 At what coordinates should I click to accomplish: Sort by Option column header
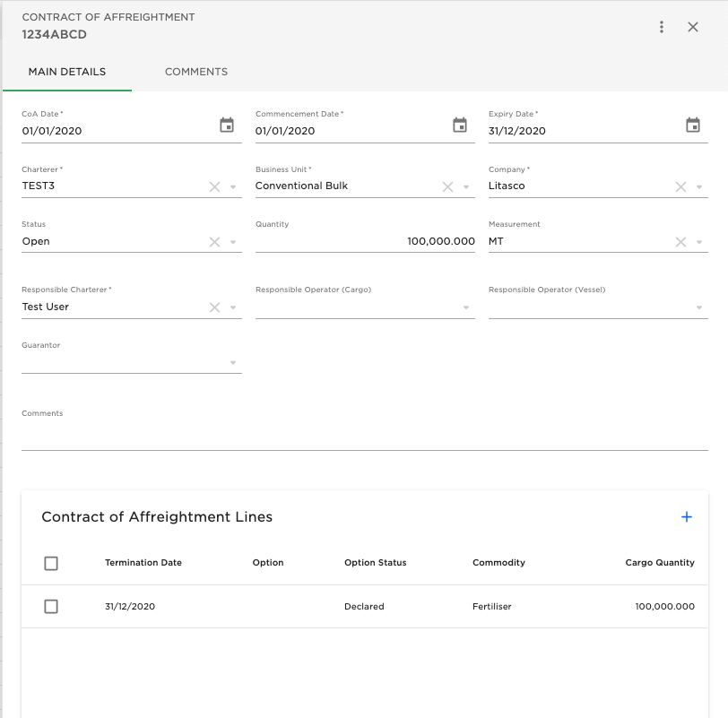point(268,563)
